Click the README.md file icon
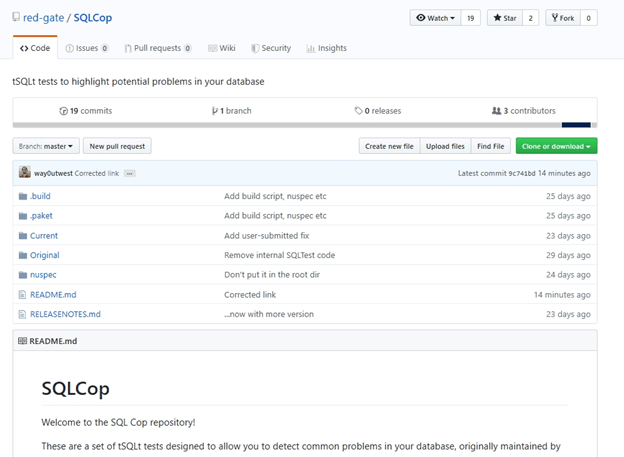Screen dimensions: 624x457 point(22,295)
